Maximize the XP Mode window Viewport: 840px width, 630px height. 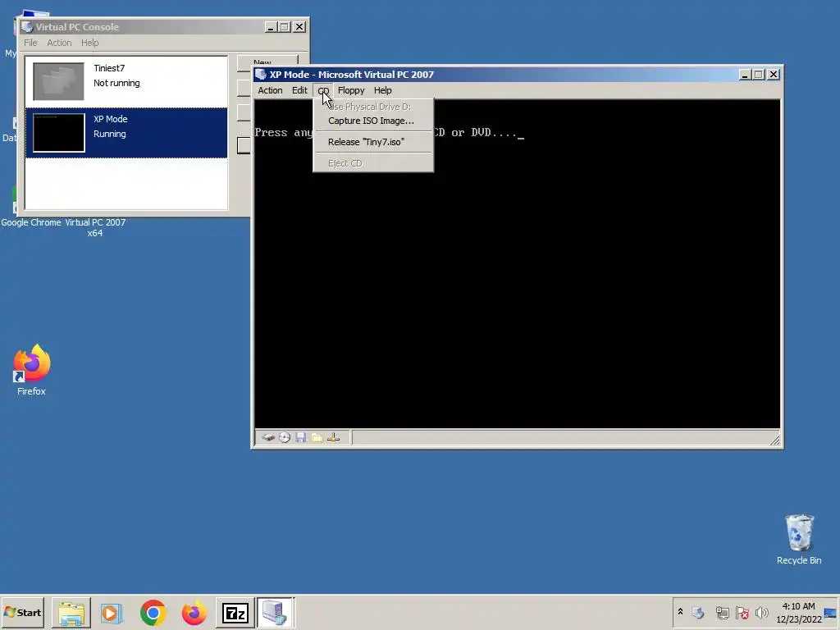[759, 75]
